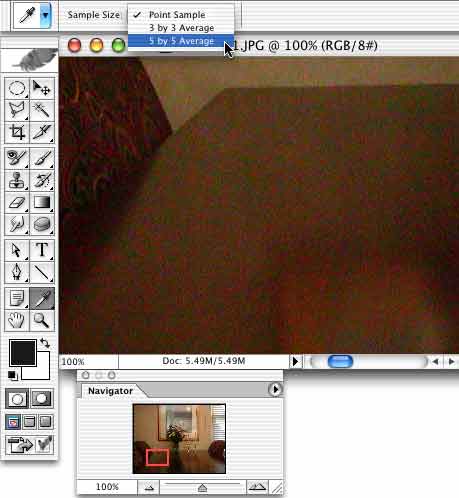Click the Navigator zoom in button

point(257,487)
